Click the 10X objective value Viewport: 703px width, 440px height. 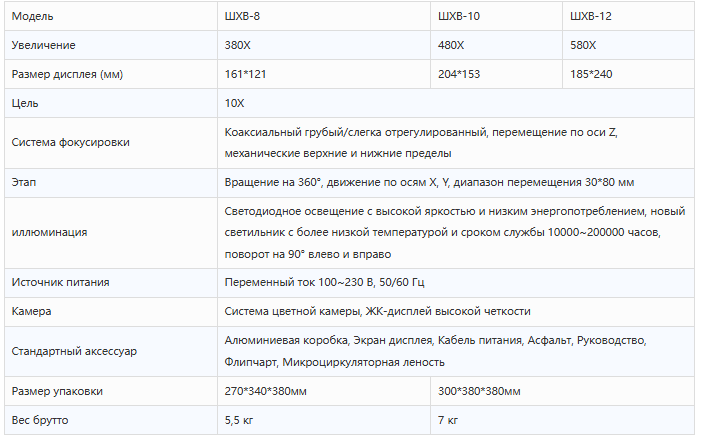pyautogui.click(x=234, y=103)
